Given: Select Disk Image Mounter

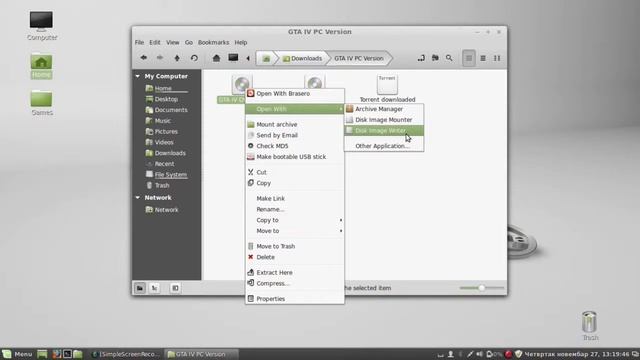Looking at the screenshot, I should click(x=384, y=120).
